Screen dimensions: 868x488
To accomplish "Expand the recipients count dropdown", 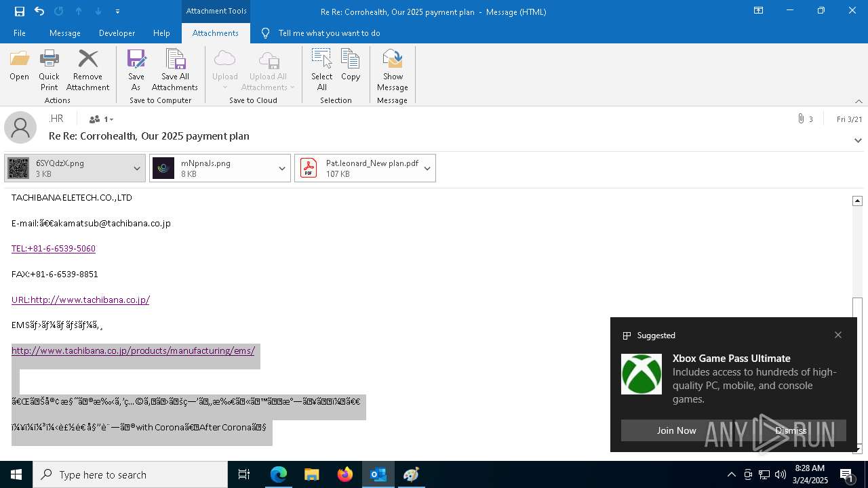I will [102, 119].
